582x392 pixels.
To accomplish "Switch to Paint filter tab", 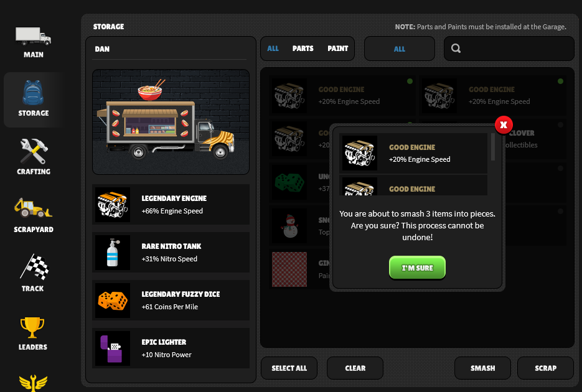I will click(338, 49).
